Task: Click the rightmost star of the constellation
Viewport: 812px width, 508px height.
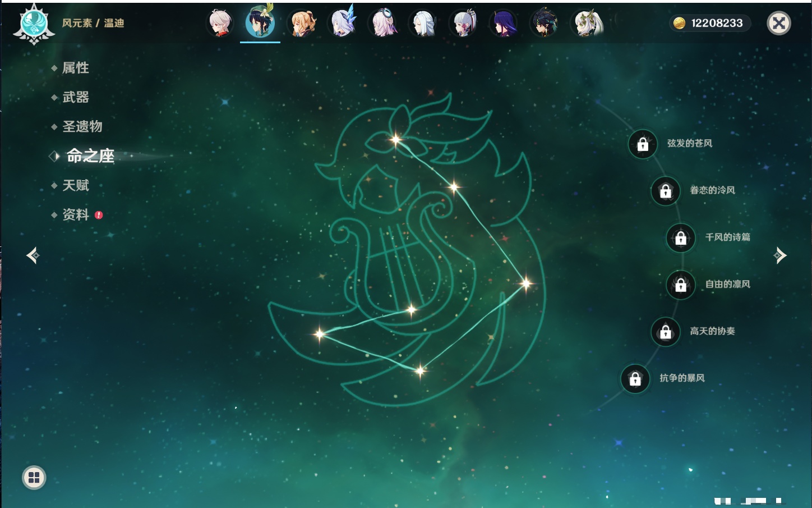Action: tap(526, 283)
